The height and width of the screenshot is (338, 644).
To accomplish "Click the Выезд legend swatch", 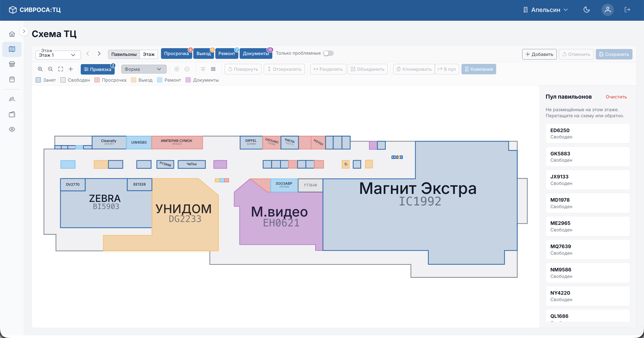I will pos(134,80).
